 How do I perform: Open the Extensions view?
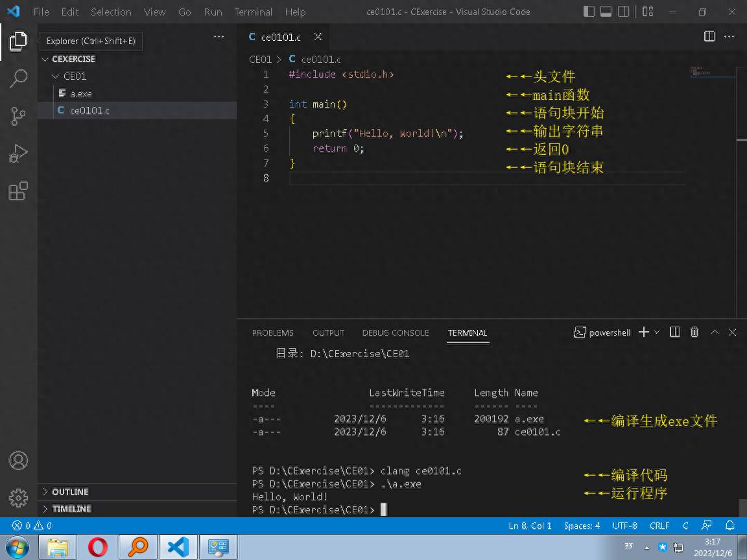tap(18, 191)
